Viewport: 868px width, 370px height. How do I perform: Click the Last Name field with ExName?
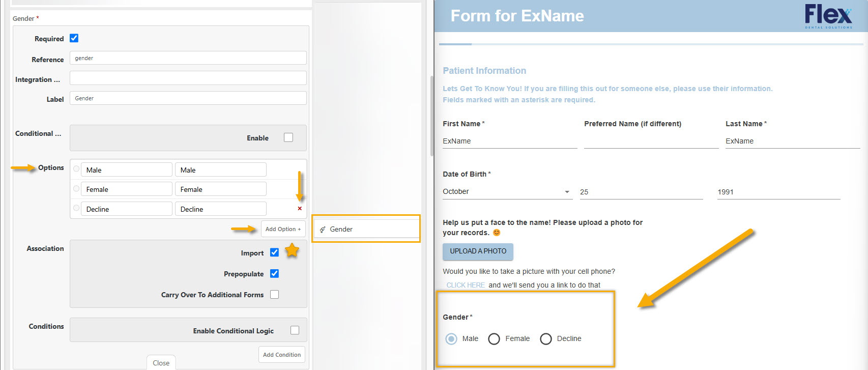coord(793,141)
